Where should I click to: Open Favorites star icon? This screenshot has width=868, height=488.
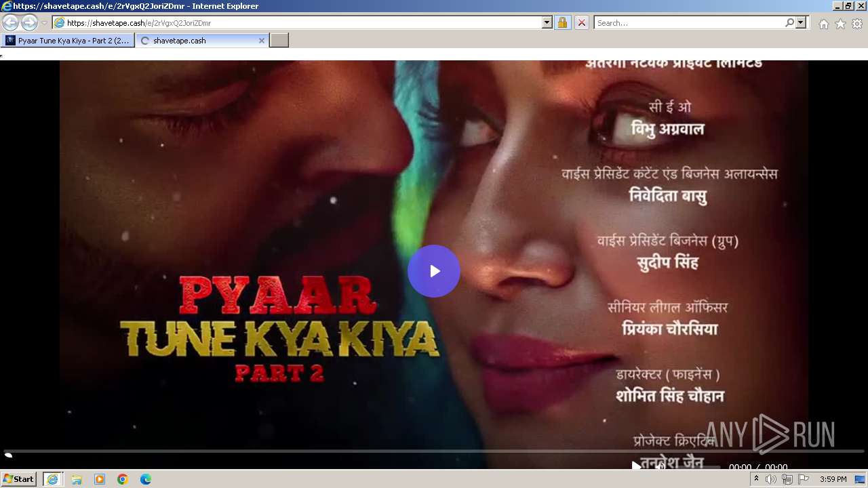840,24
